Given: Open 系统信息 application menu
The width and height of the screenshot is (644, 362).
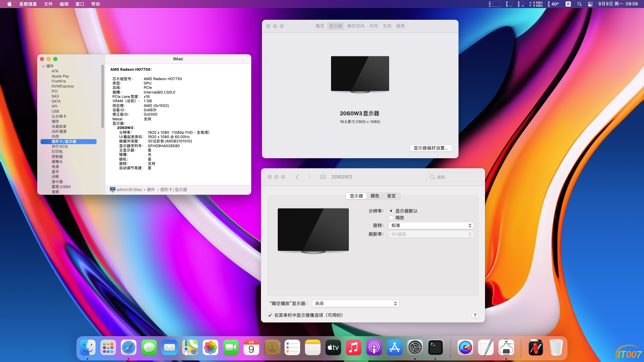Looking at the screenshot, I should (28, 4).
